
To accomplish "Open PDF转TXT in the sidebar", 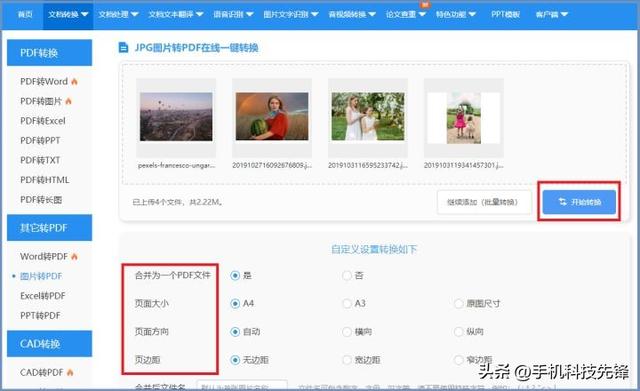I will pos(40,160).
